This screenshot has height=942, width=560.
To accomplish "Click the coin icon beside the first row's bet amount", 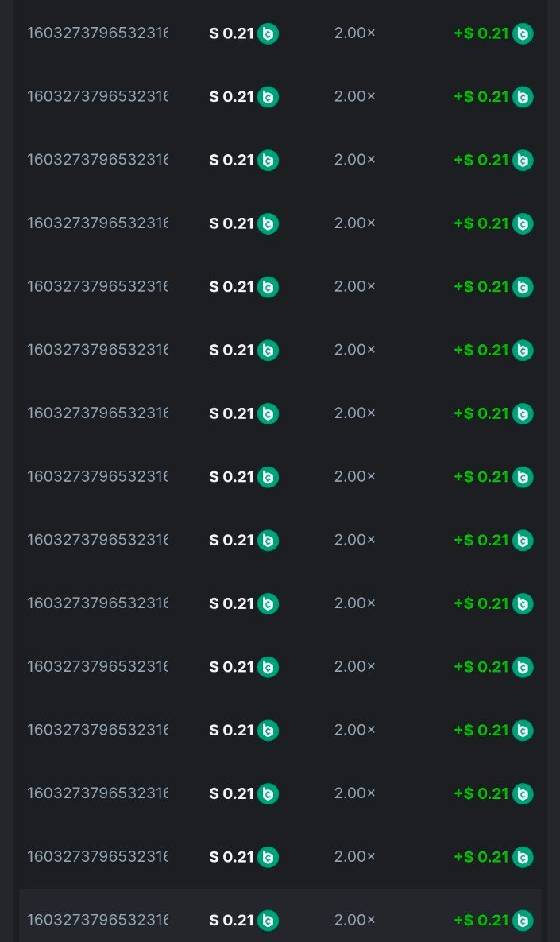I will (268, 33).
